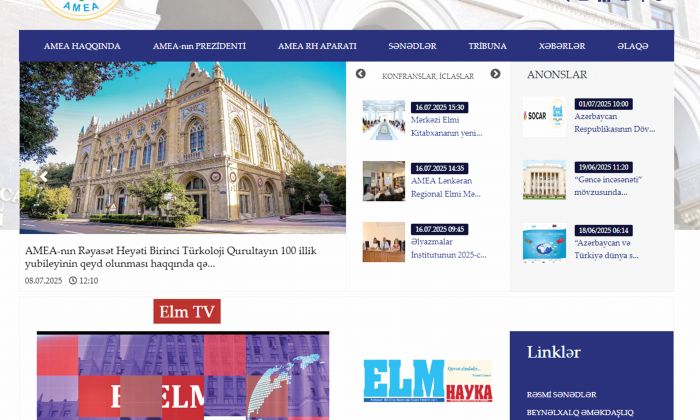Expand the TRİBUNA menu
This screenshot has height=420, width=700.
pos(487,46)
